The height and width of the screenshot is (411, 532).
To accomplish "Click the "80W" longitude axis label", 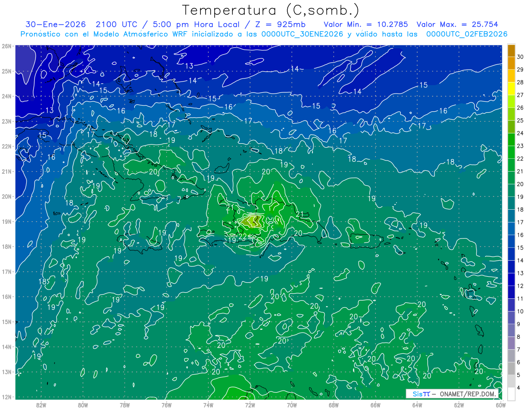I will coord(82,405).
